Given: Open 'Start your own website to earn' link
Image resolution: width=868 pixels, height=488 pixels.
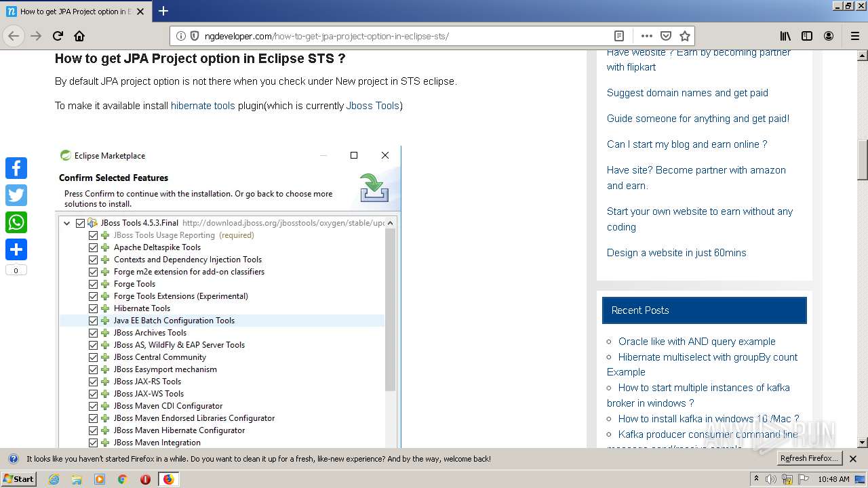Looking at the screenshot, I should click(x=700, y=219).
